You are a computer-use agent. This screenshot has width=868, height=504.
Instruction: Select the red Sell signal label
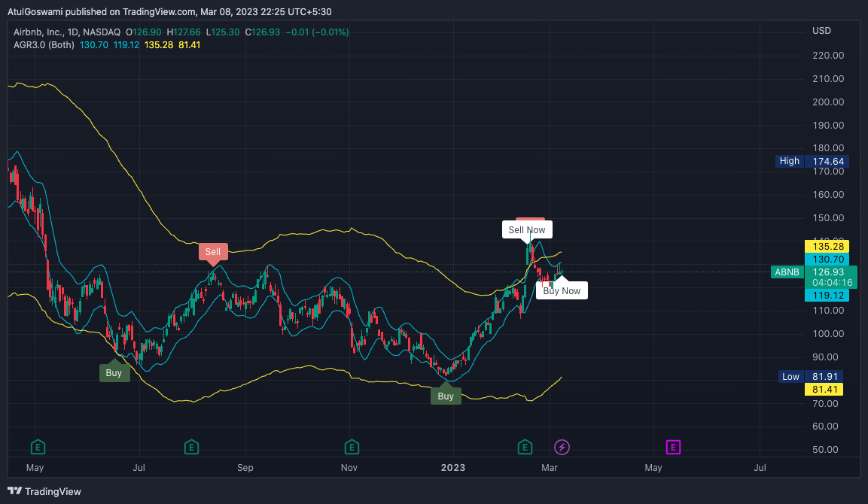coord(212,252)
